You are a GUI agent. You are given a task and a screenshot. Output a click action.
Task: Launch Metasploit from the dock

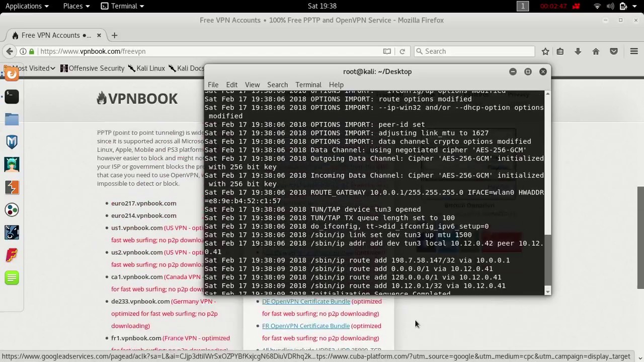pyautogui.click(x=12, y=142)
